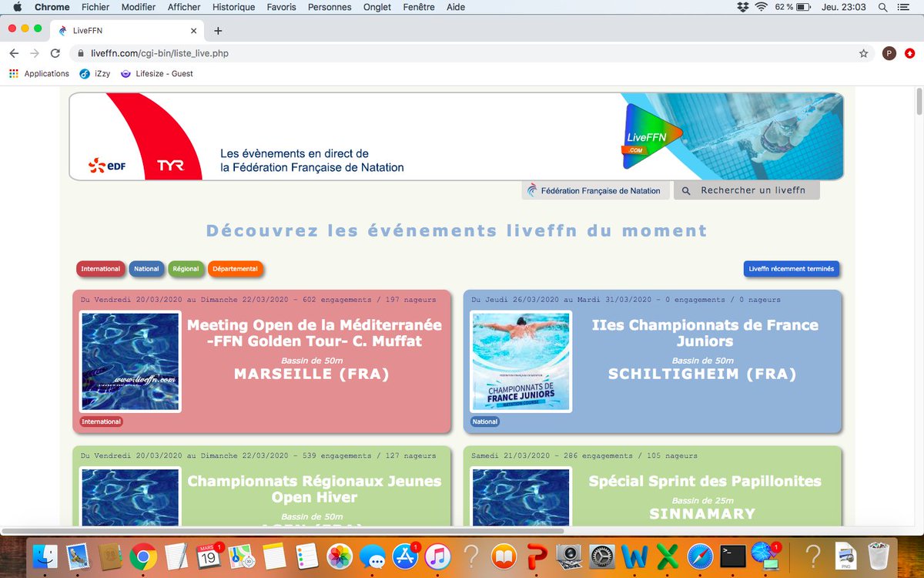The image size is (924, 578).
Task: Open the Historique menu
Action: coord(233,7)
